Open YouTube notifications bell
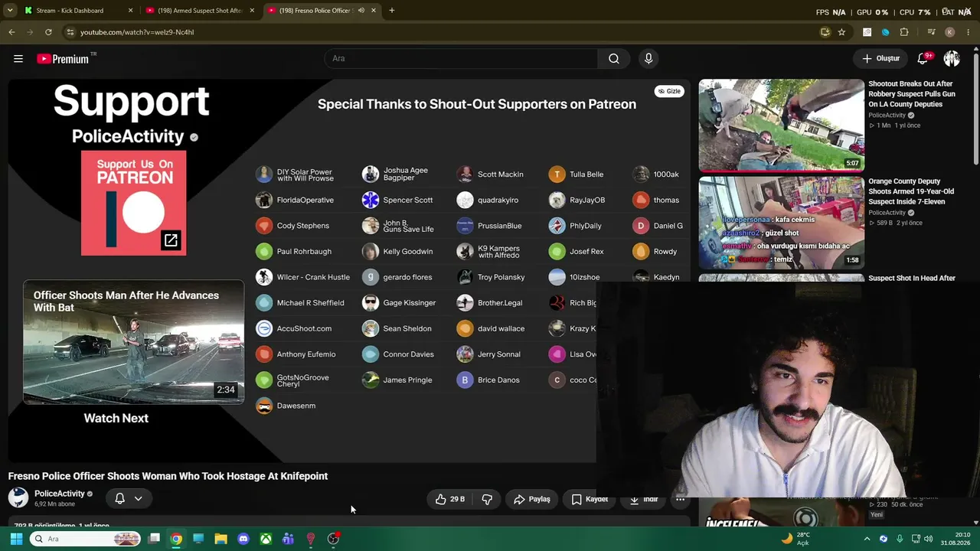Viewport: 980px width, 551px height. (x=923, y=59)
